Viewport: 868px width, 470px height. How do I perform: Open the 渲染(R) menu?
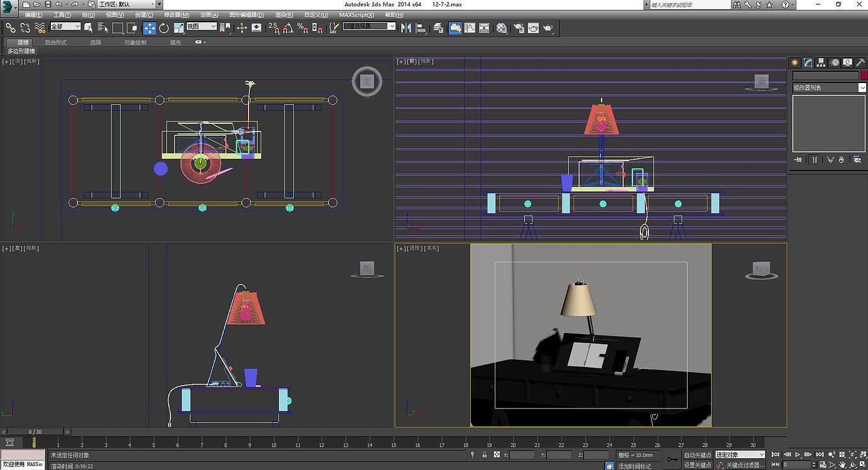(284, 15)
